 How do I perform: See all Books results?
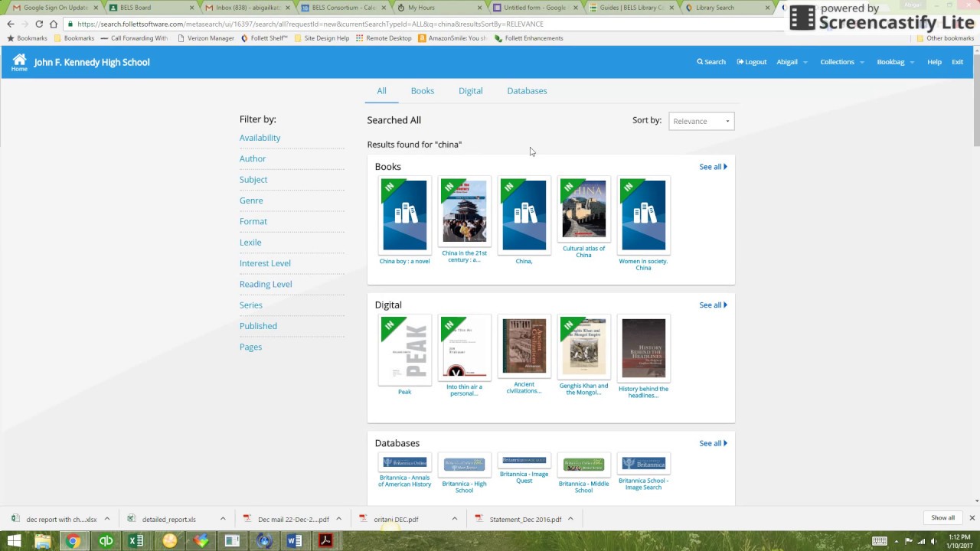click(x=713, y=166)
